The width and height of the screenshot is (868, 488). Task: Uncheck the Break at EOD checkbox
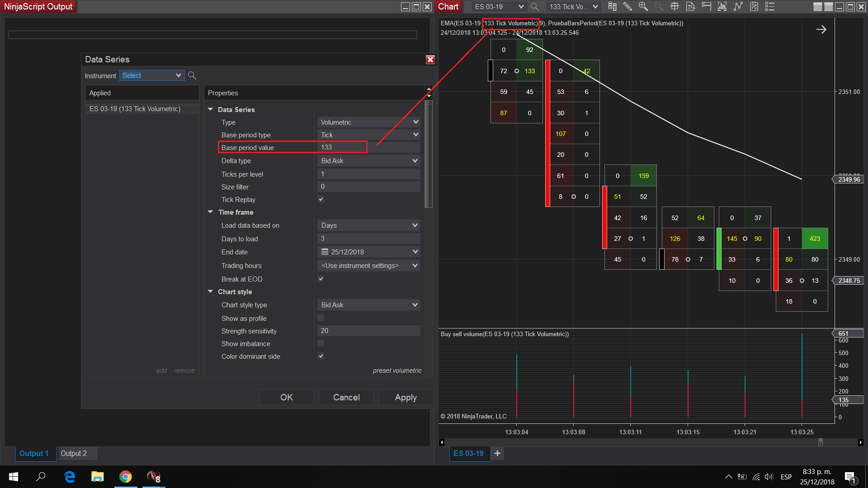321,279
